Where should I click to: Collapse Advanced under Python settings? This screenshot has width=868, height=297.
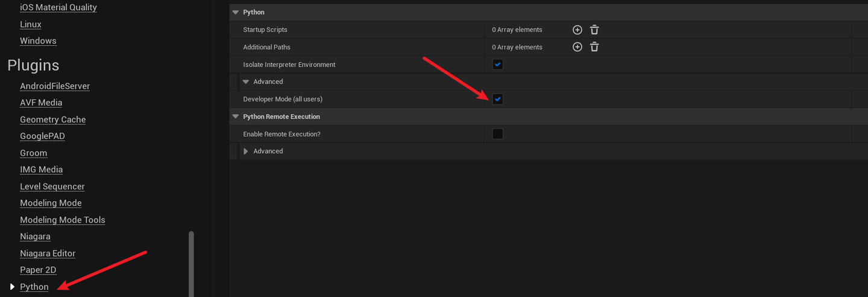[246, 81]
